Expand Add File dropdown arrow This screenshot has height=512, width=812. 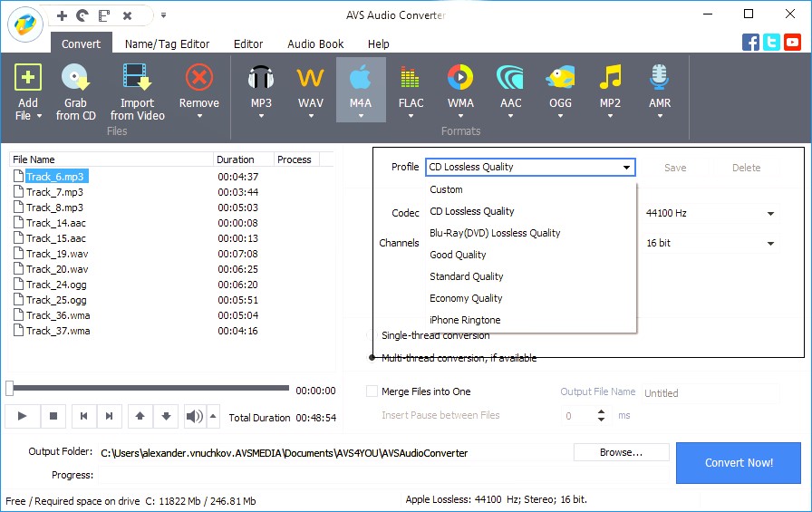pos(39,116)
